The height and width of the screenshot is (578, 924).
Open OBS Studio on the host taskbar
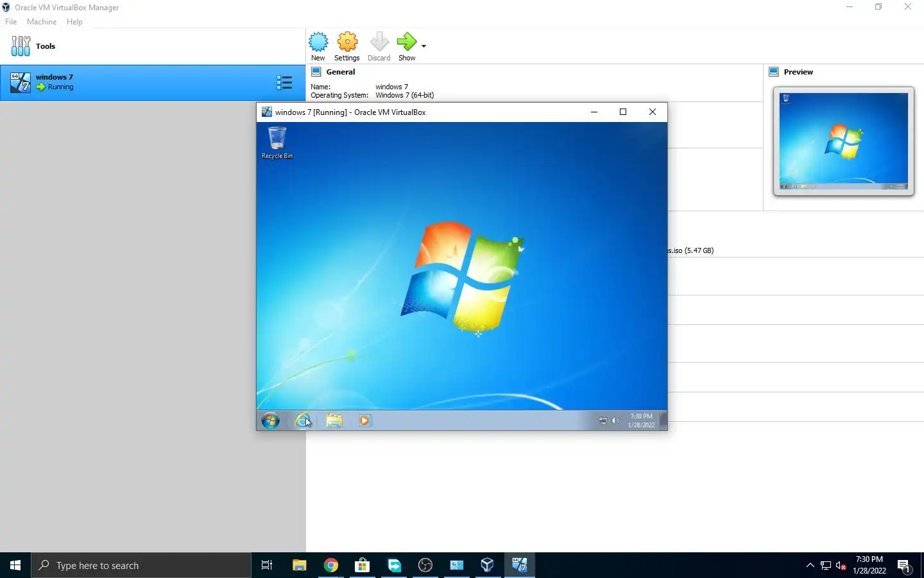tap(425, 565)
